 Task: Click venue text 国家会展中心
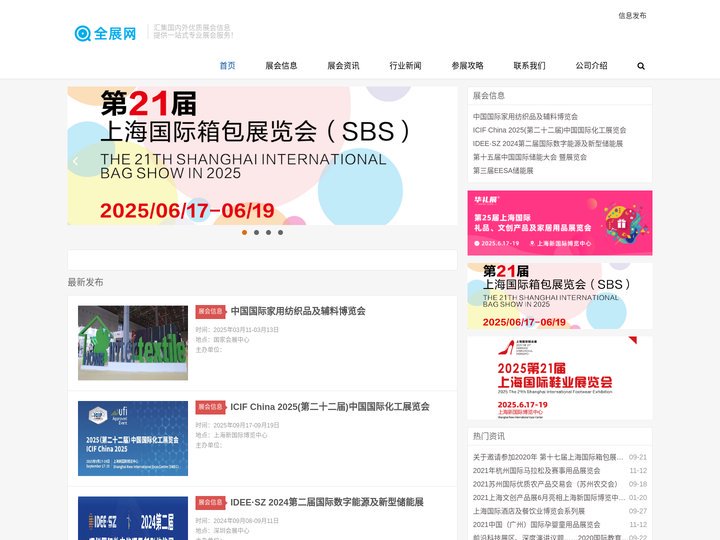[231, 339]
